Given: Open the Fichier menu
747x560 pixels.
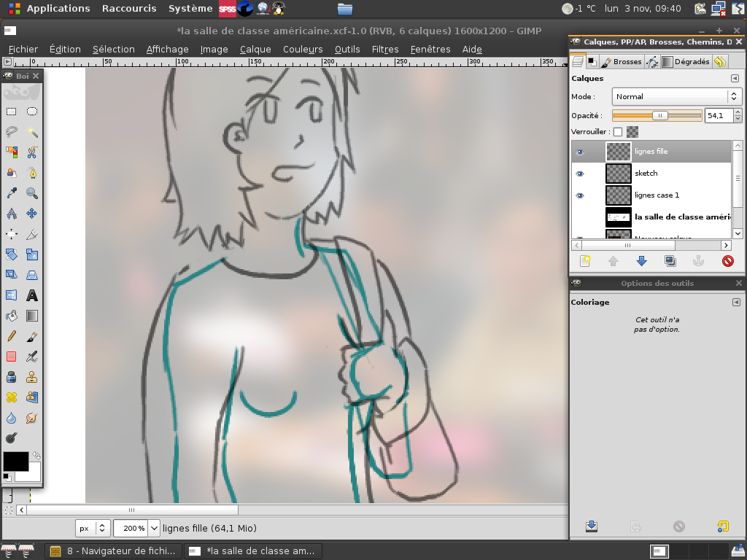Looking at the screenshot, I should [x=23, y=49].
